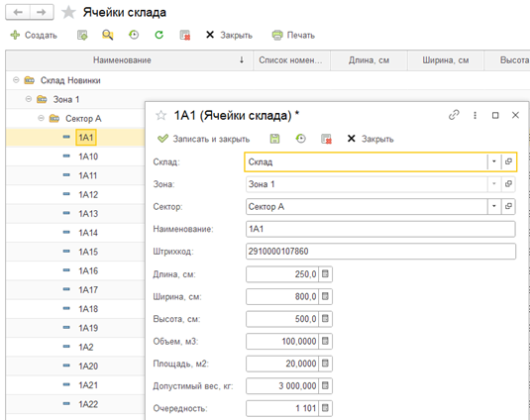530x420 pixels.
Task: Click the refresh list icon
Action: click(159, 35)
